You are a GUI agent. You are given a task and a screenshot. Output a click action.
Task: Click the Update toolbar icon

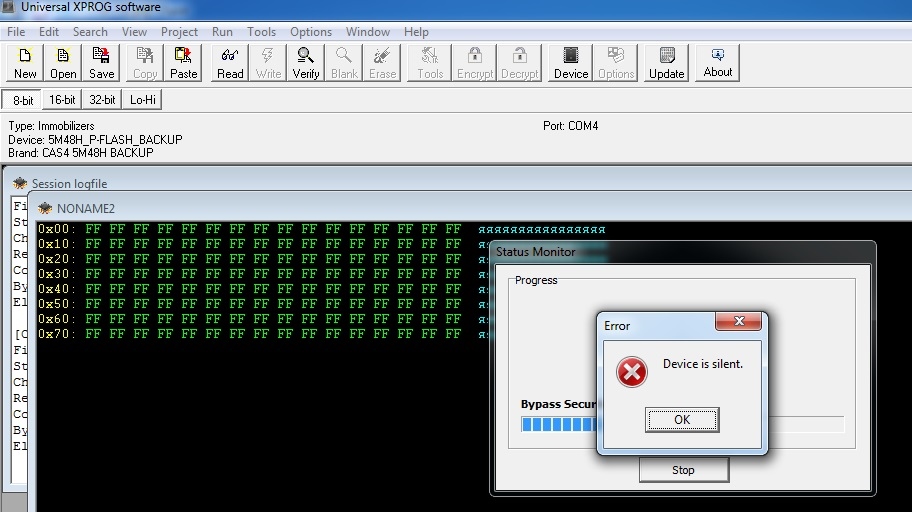[667, 63]
